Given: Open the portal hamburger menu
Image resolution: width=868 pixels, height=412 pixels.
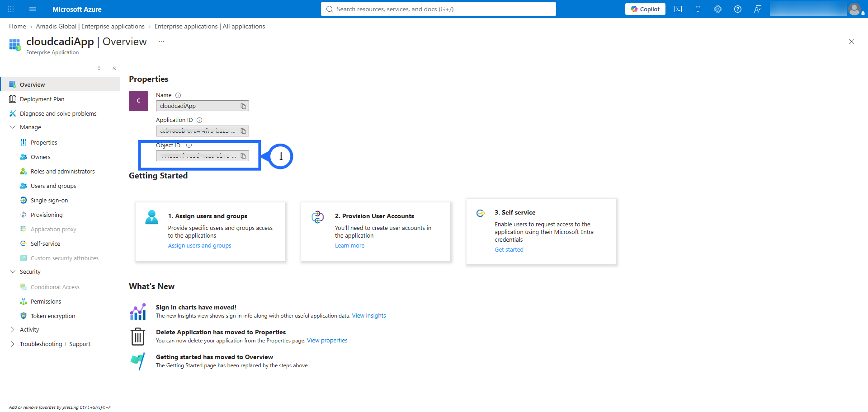Looking at the screenshot, I should click(33, 9).
